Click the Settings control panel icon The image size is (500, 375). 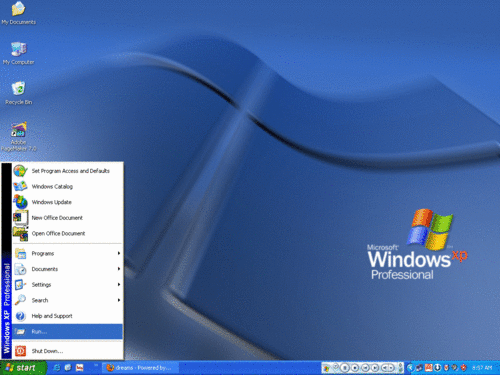(20, 285)
